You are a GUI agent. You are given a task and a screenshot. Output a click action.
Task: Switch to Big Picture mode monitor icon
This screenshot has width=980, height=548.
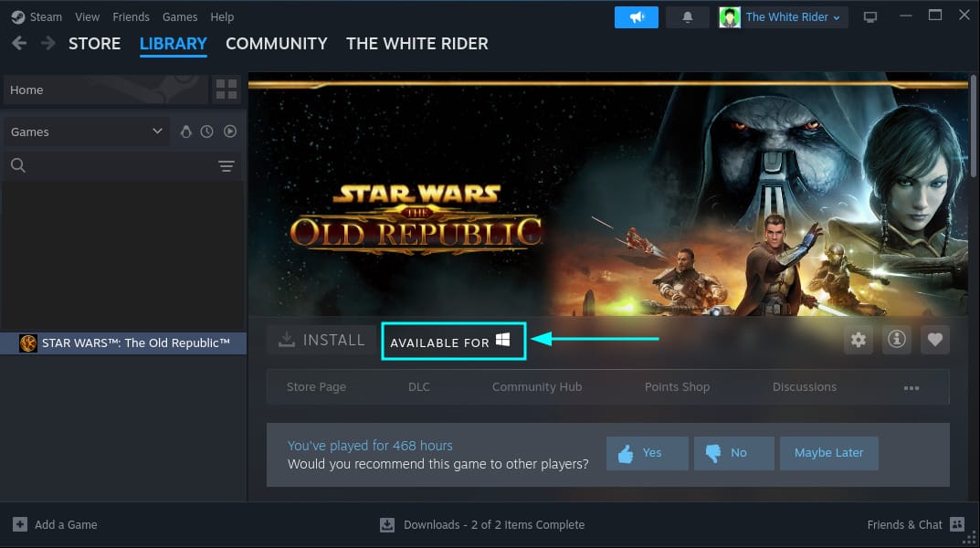tap(870, 17)
